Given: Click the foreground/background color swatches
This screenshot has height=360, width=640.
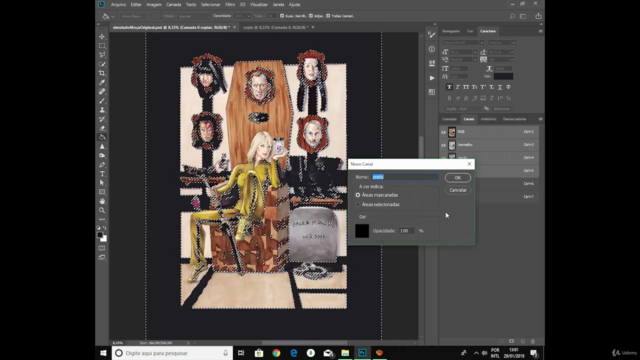Looking at the screenshot, I should (102, 236).
